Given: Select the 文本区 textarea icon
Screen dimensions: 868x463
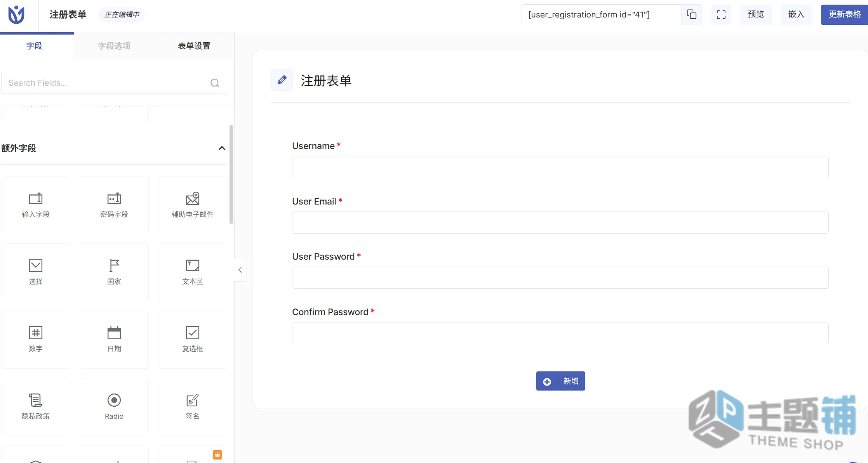Looking at the screenshot, I should tap(193, 265).
